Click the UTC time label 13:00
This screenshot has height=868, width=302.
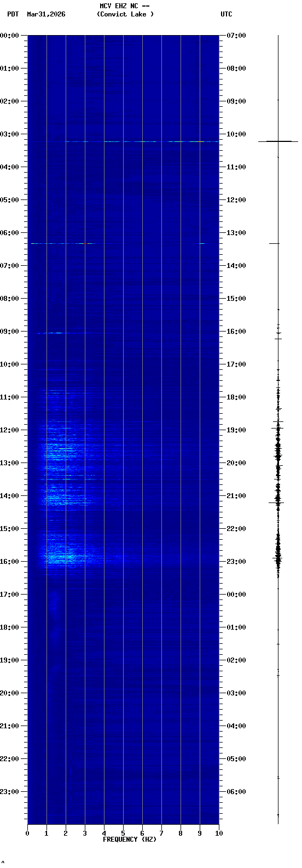[x=236, y=233]
